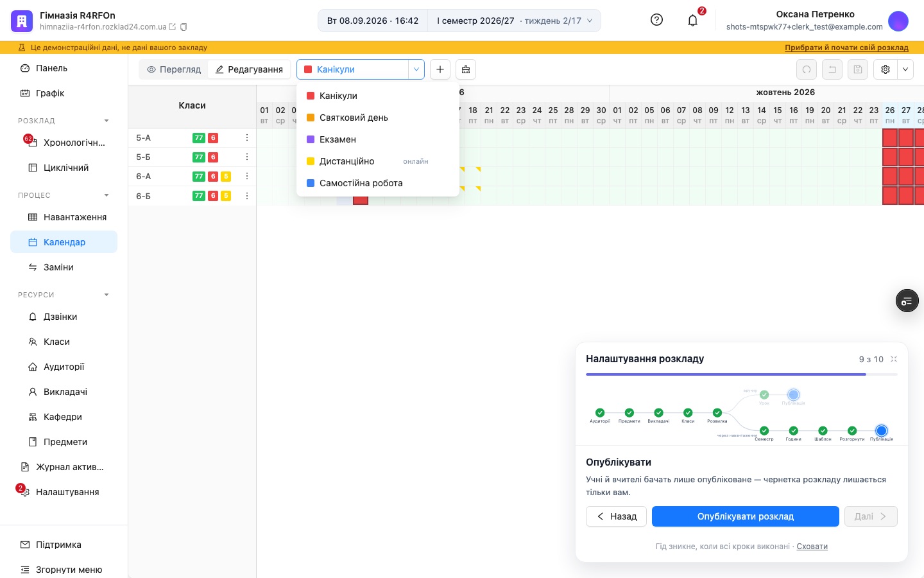Collapse the РОЗКЛАД sidebar section
The image size is (924, 578).
[x=107, y=121]
